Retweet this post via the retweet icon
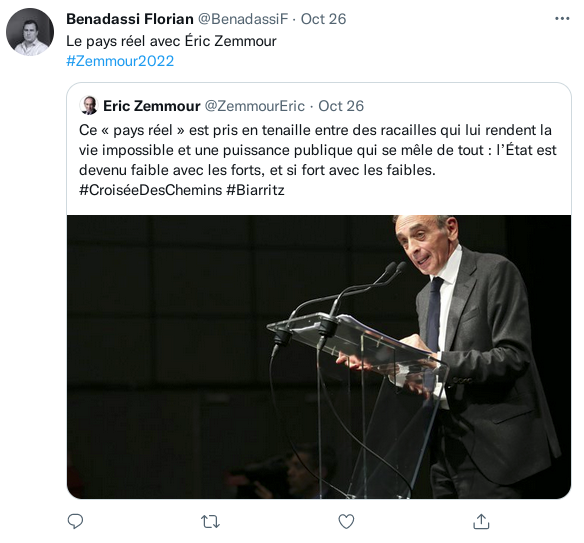This screenshot has height=543, width=584. tap(210, 521)
